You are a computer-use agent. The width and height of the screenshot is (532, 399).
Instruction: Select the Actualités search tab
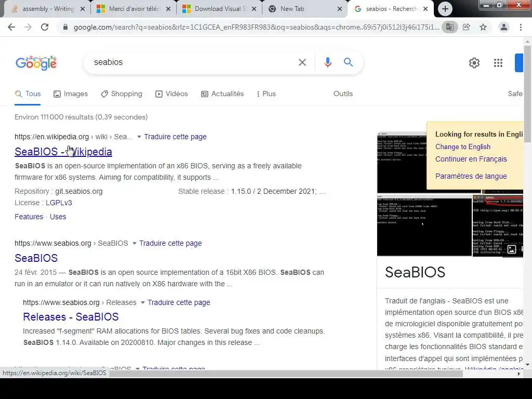tap(222, 94)
